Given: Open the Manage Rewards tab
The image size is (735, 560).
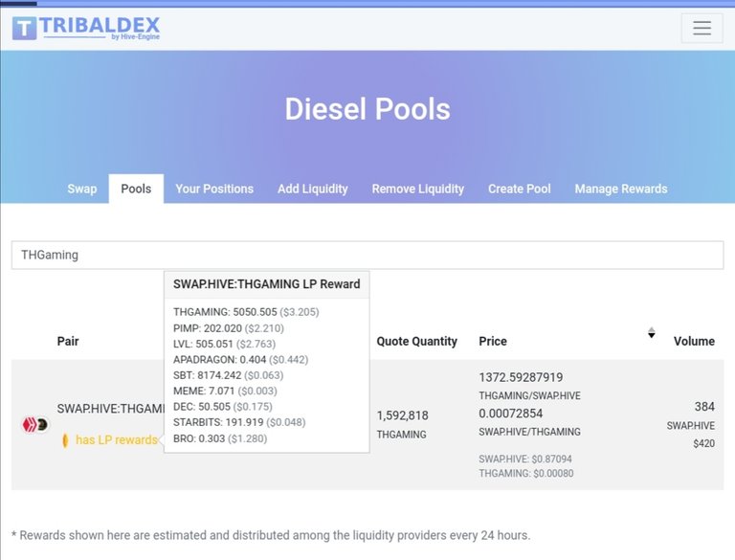Looking at the screenshot, I should click(x=621, y=189).
